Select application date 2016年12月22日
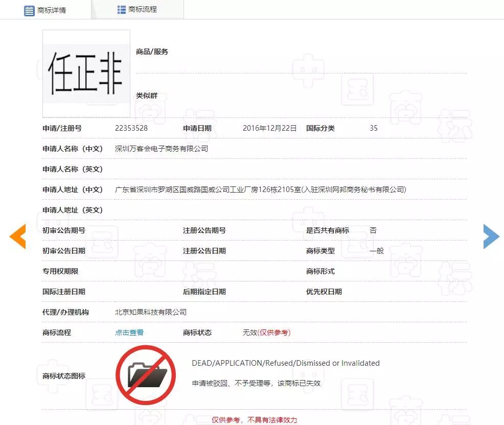 [x=269, y=128]
